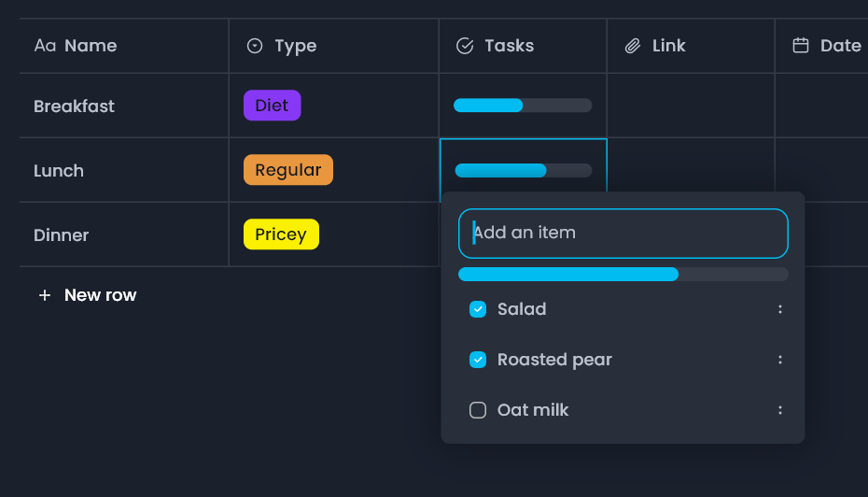Click the Tasks column header
This screenshot has width=868, height=497.
(x=509, y=46)
